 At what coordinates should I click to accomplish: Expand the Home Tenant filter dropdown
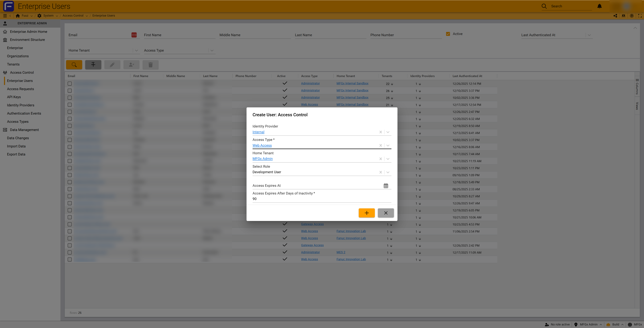click(x=136, y=50)
